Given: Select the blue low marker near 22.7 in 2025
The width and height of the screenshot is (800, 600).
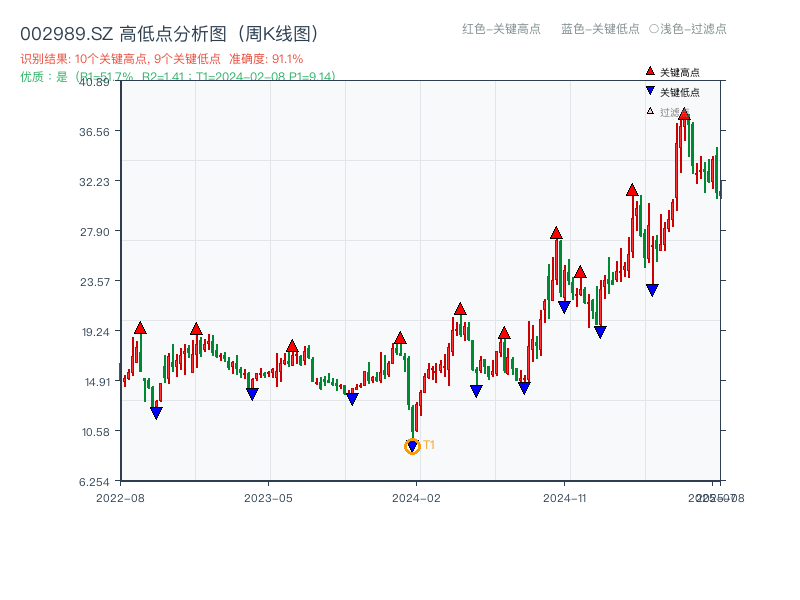Looking at the screenshot, I should tap(652, 290).
